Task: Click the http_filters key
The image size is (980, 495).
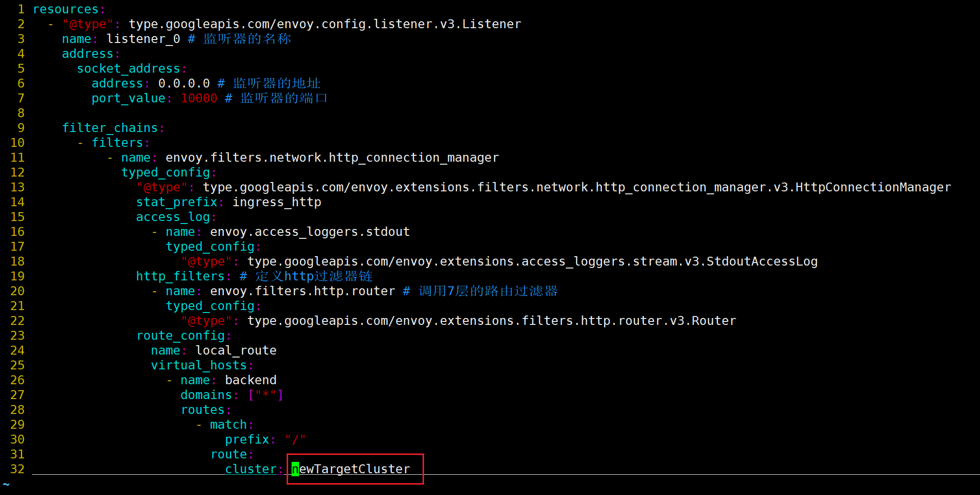Action: 180,276
